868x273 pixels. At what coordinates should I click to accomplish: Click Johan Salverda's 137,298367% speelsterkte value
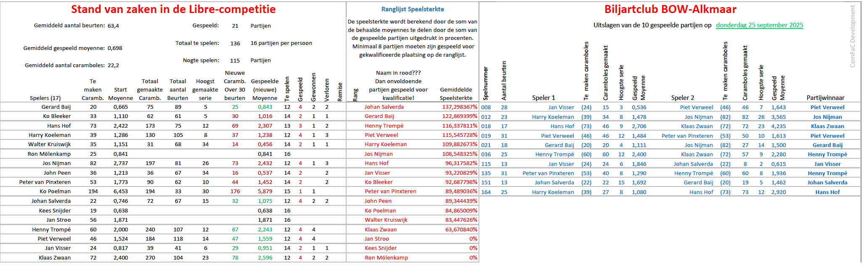(459, 107)
